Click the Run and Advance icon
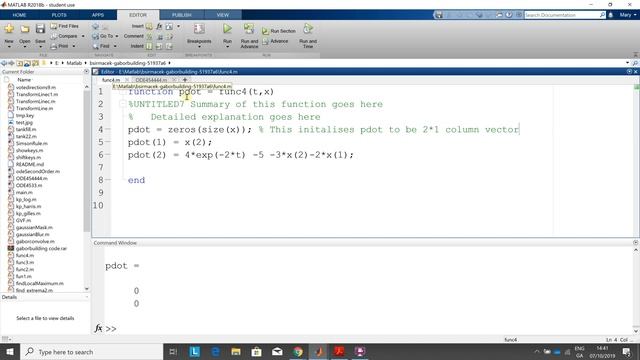Viewport: 640px width, 360px height. pos(249,29)
